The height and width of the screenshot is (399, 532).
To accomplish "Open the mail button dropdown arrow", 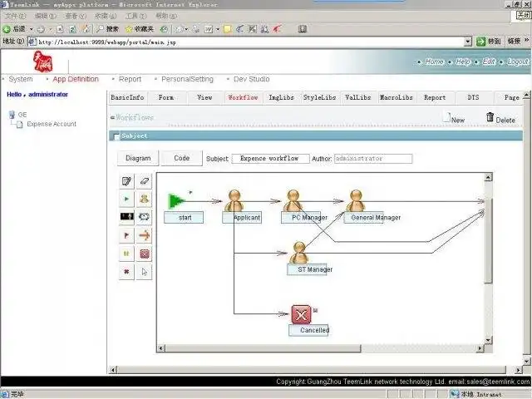I will (186, 30).
